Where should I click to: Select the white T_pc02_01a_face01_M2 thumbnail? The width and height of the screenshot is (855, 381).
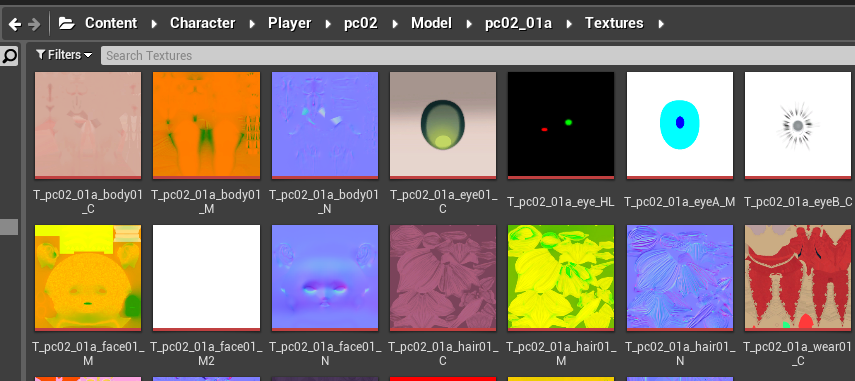click(x=206, y=278)
